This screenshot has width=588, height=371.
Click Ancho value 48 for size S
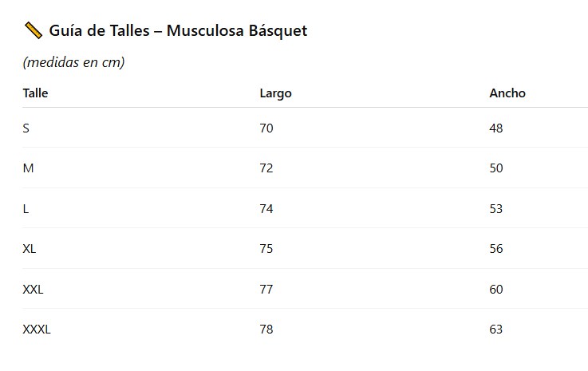(x=496, y=128)
